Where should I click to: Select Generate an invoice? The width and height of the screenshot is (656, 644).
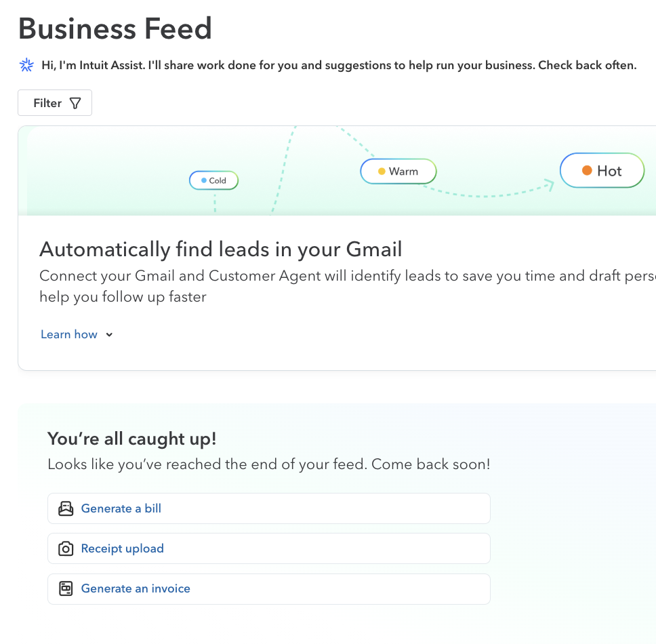136,588
